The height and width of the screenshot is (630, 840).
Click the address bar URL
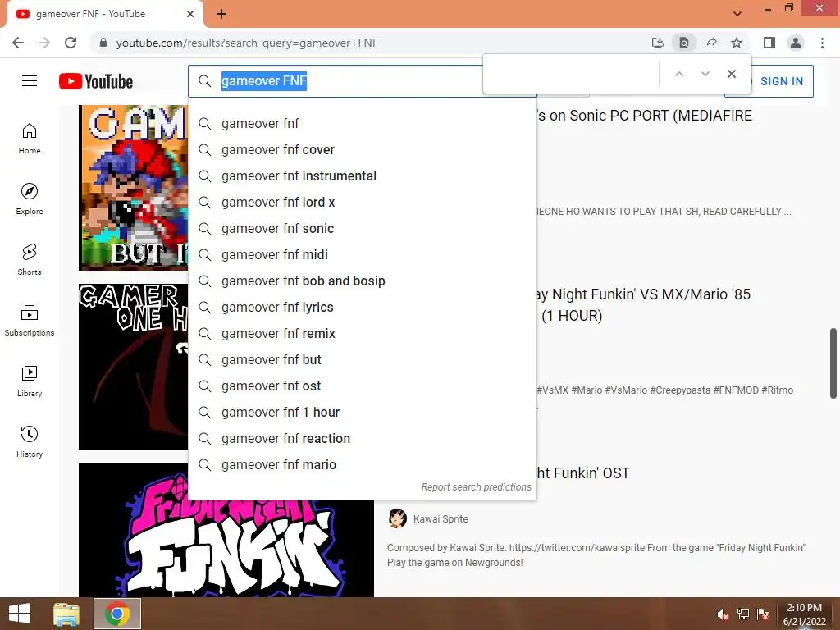coord(246,43)
